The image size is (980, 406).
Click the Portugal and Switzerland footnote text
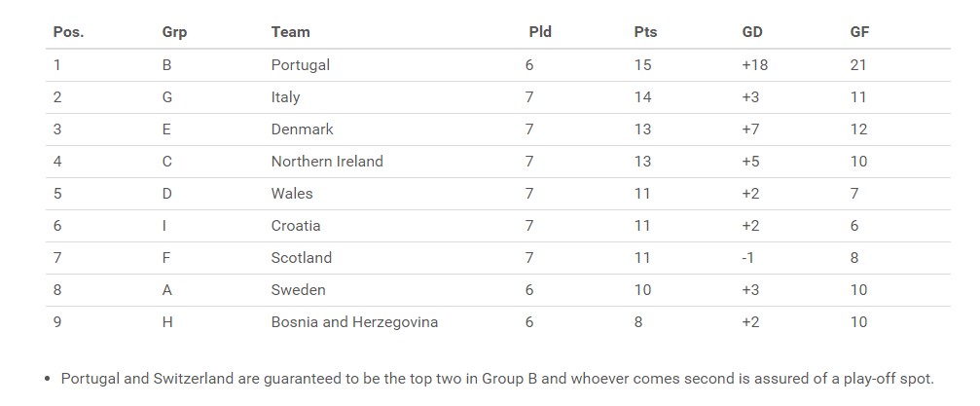(497, 379)
